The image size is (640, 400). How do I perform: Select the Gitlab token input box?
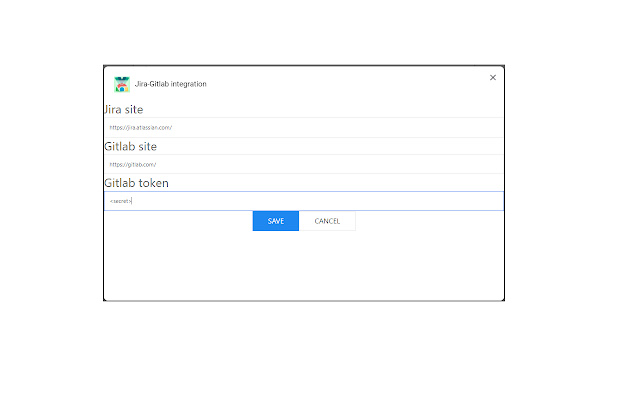[300, 201]
